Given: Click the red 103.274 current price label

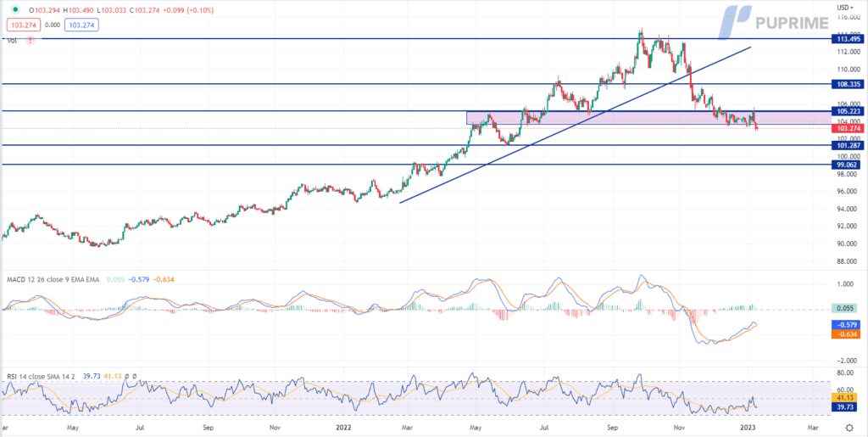Looking at the screenshot, I should pyautogui.click(x=847, y=128).
